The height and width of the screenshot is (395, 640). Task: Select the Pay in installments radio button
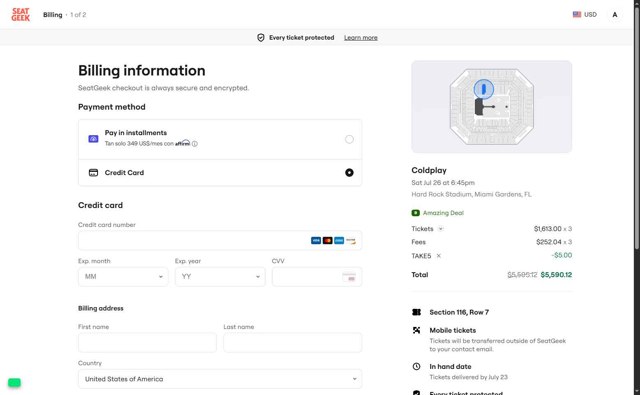pyautogui.click(x=349, y=139)
